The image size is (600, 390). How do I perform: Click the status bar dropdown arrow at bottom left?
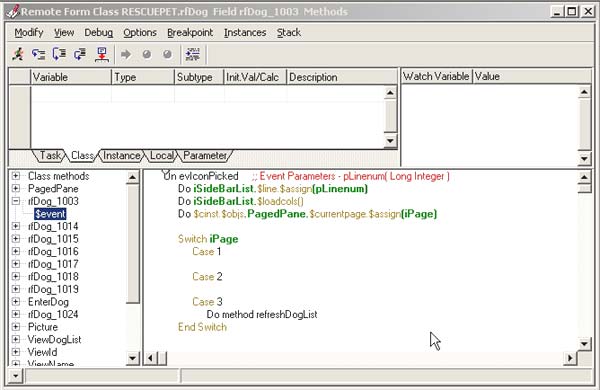point(15,376)
